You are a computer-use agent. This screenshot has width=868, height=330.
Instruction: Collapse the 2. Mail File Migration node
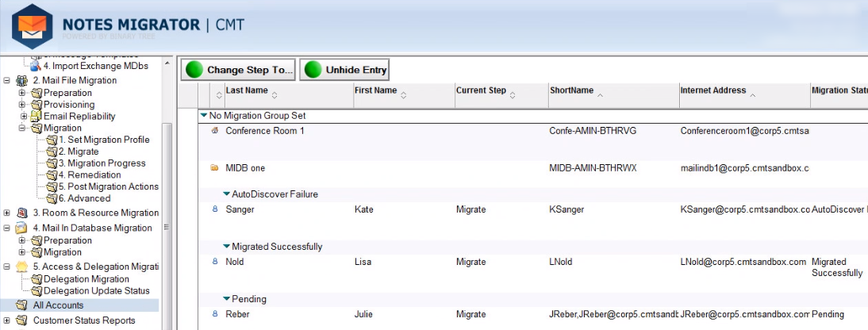tap(6, 80)
